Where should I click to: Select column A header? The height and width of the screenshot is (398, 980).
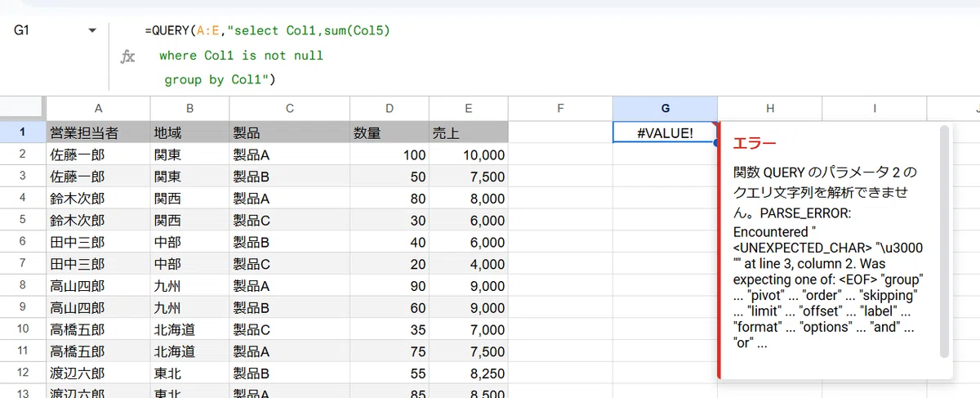pos(98,108)
